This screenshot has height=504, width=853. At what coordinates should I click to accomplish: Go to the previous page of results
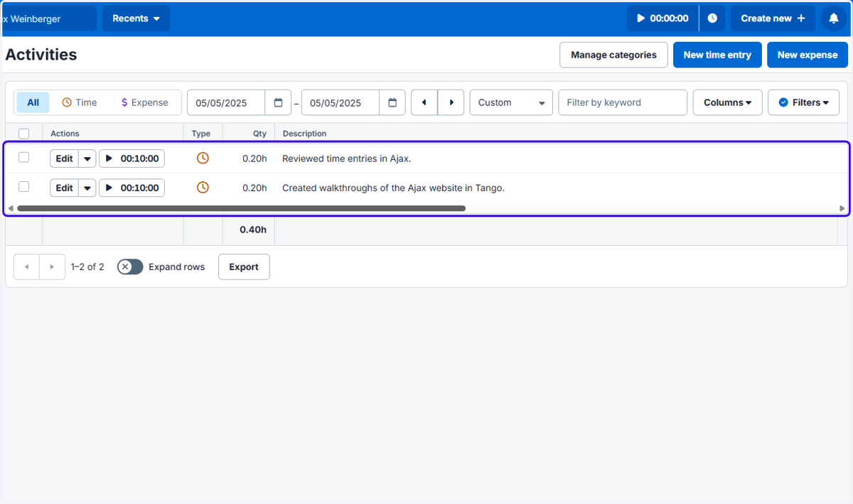[x=26, y=267]
